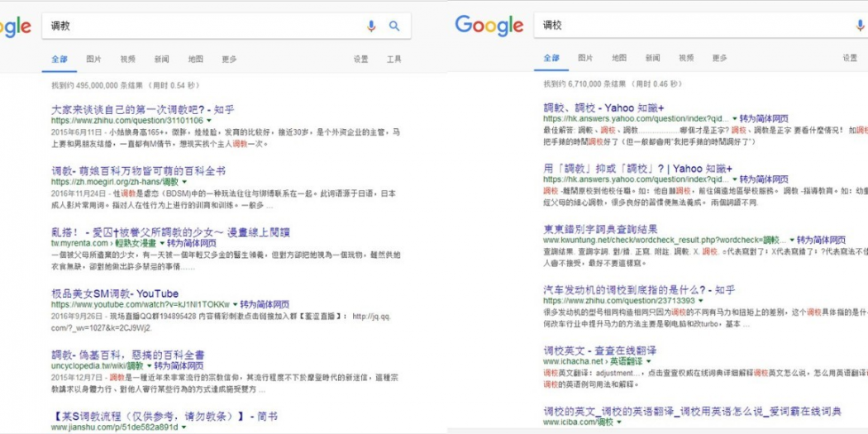Open the 萌娘百科 result link

tap(138, 170)
